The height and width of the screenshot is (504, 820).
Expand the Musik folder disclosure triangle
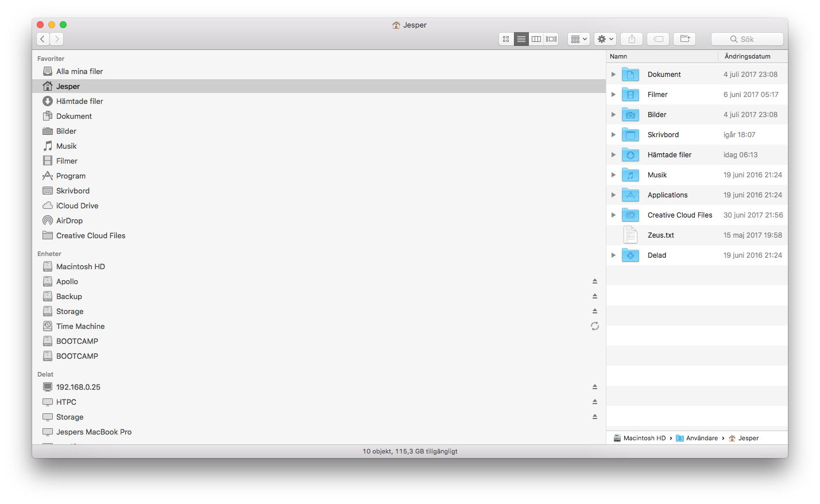coord(613,175)
